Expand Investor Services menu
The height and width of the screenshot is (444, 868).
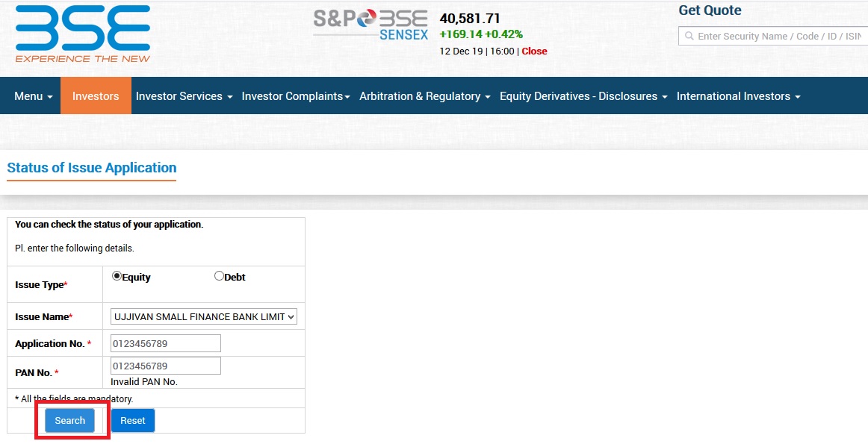click(x=184, y=96)
